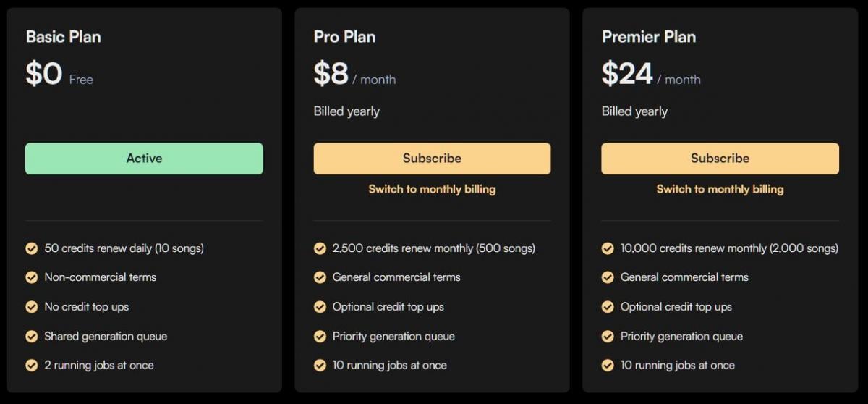The height and width of the screenshot is (404, 868).
Task: Select the Basic Plan heading
Action: pos(63,37)
